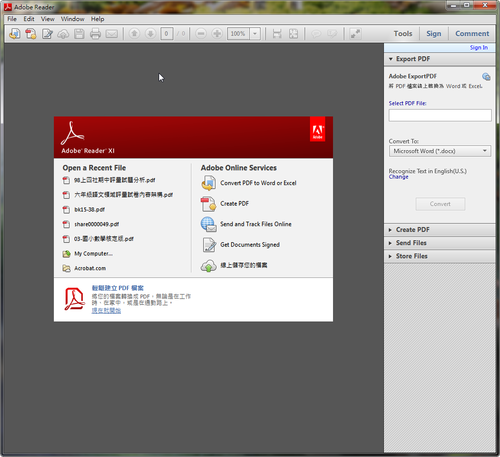Click the fit-width scrolling icon
Screen dimensions: 500x457
[x=277, y=34]
